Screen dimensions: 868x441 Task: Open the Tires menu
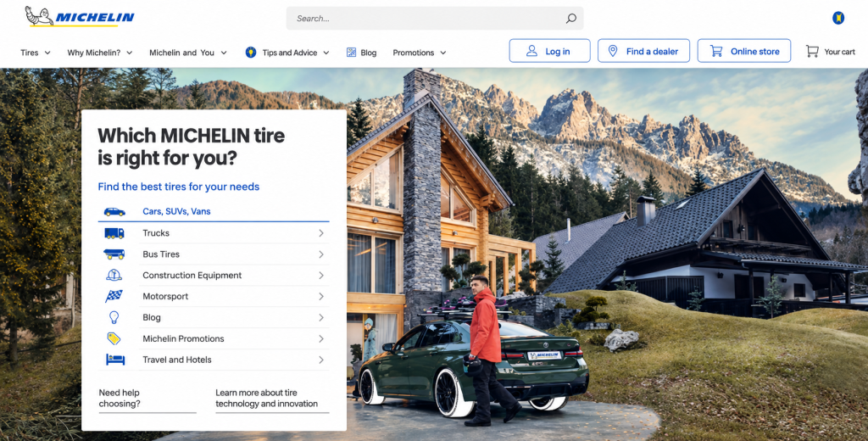pyautogui.click(x=36, y=53)
